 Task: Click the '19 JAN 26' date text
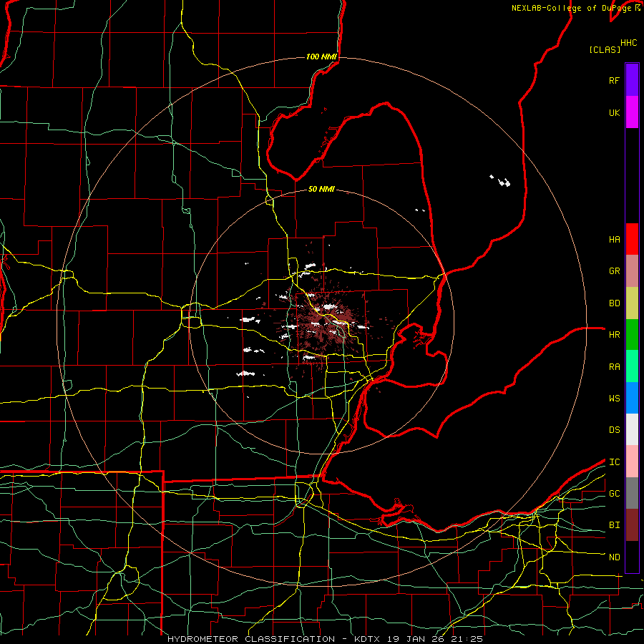(415, 639)
